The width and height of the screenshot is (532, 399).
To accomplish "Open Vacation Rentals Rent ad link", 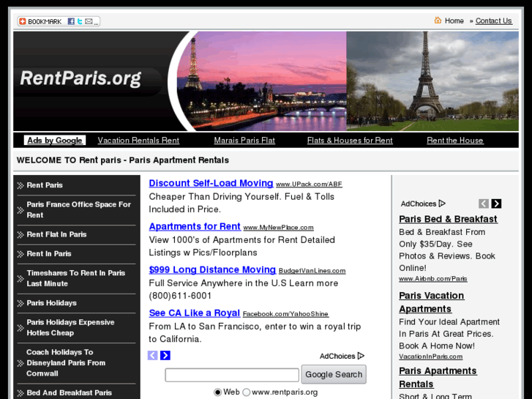I will pyautogui.click(x=138, y=141).
